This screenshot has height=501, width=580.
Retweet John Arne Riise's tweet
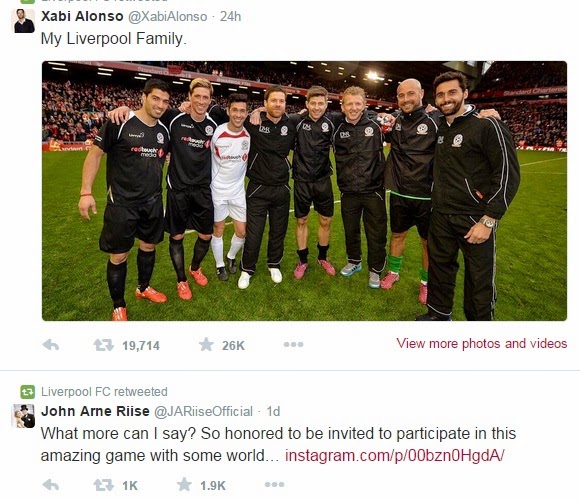point(104,485)
